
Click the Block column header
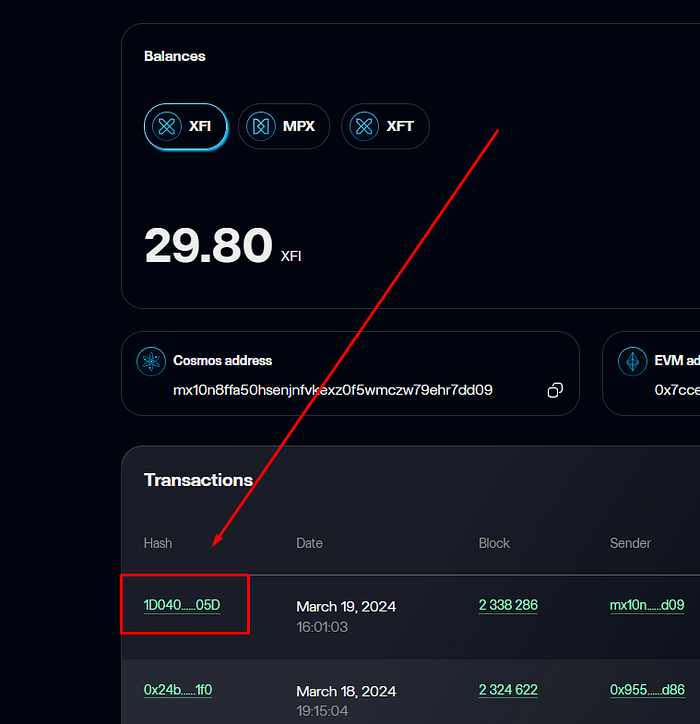tap(494, 543)
